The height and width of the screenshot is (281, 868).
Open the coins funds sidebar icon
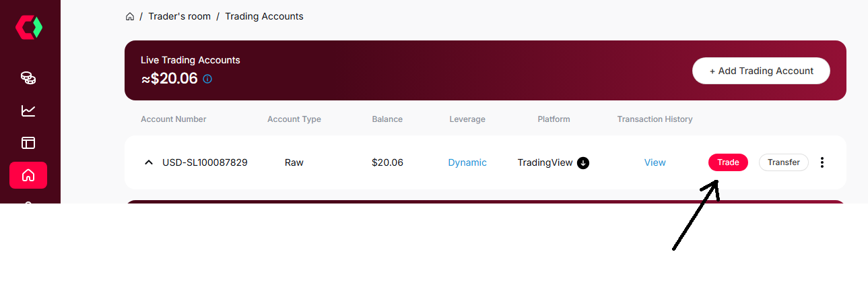pos(28,78)
